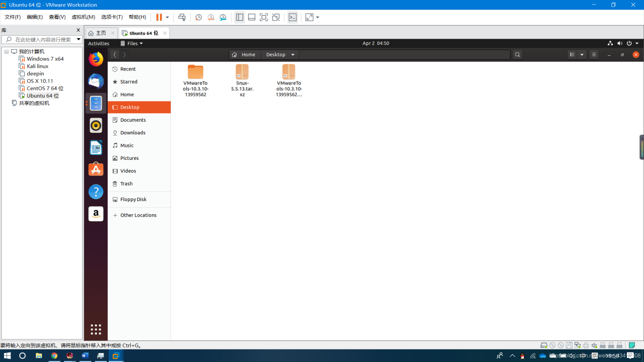Collapse the 我的计算机 tree node
Screen dimensions: 644x362
7,52
